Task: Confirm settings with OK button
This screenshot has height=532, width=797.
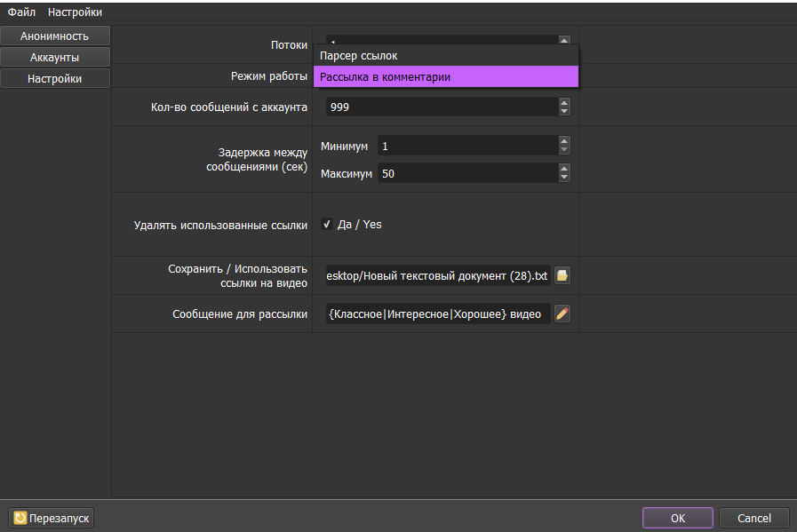Action: tap(678, 518)
